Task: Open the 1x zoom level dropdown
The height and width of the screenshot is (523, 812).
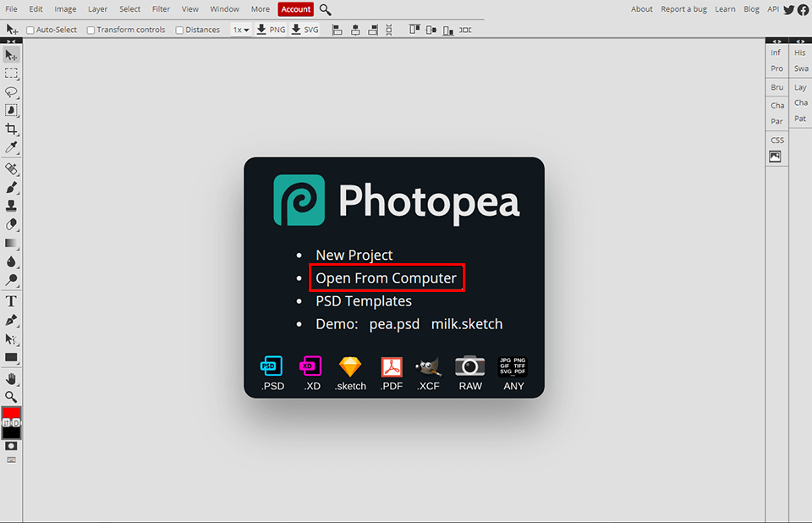Action: pos(241,29)
